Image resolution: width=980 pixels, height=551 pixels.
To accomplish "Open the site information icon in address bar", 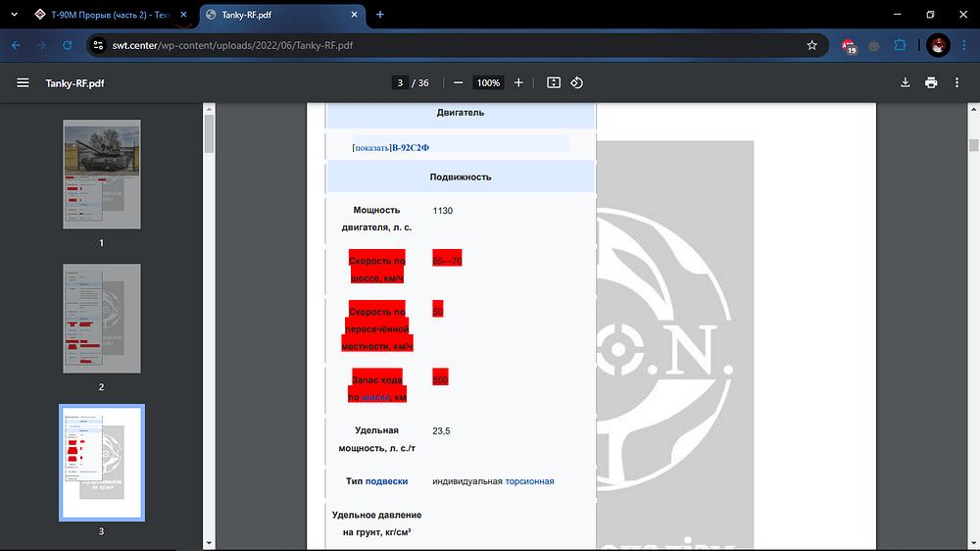I will (98, 46).
